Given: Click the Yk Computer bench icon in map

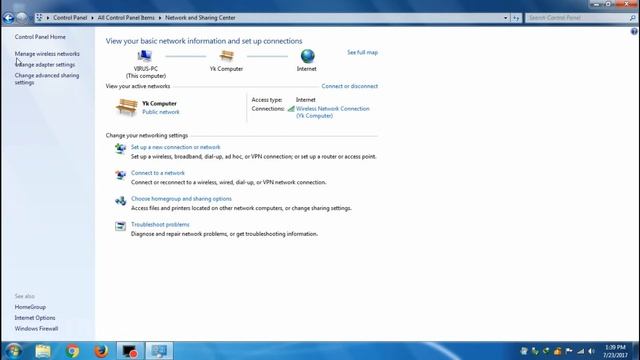Looking at the screenshot, I should pyautogui.click(x=227, y=56).
